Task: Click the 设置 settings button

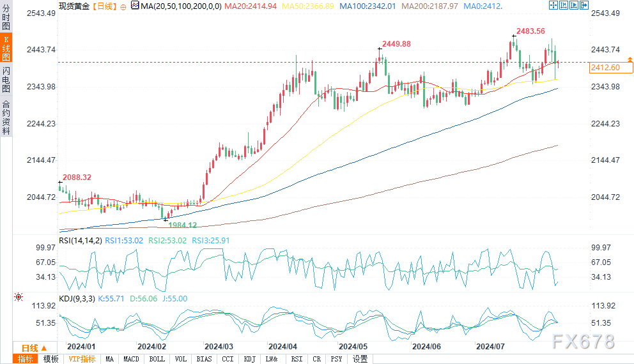Action: [x=360, y=359]
